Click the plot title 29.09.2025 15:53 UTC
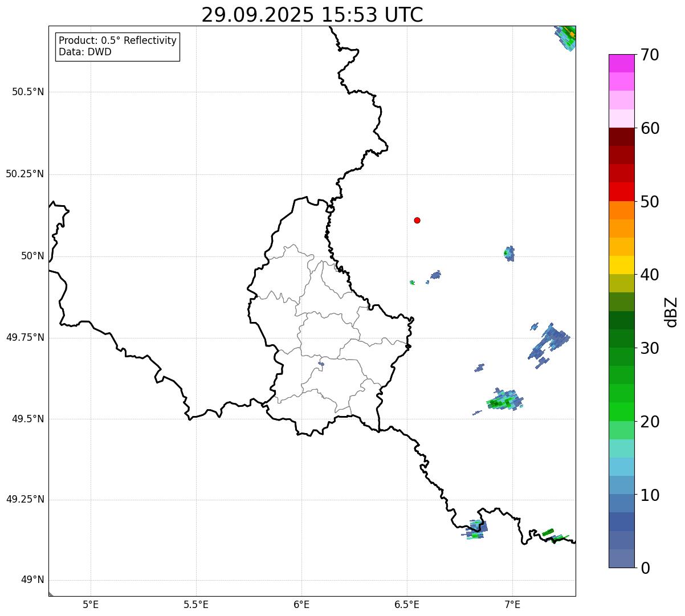 coord(312,15)
